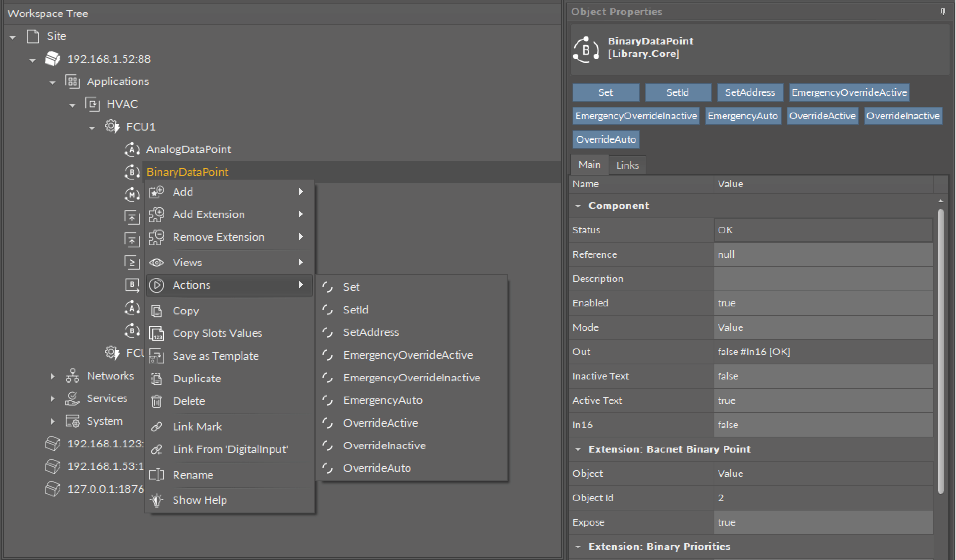Click the Description value field
Image resolution: width=956 pixels, height=560 pixels.
pos(823,279)
